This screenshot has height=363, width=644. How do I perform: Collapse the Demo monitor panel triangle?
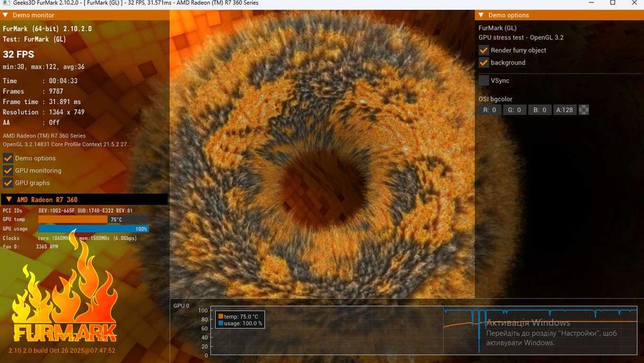click(x=5, y=15)
